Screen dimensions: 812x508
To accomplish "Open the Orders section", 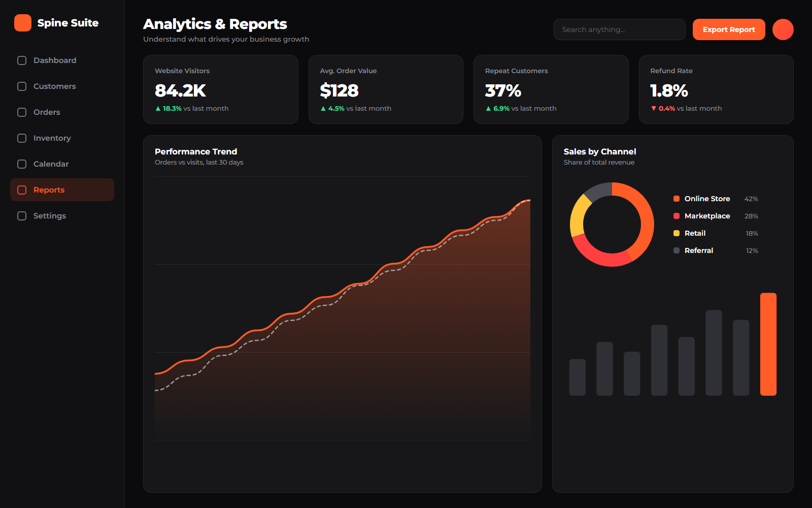I will point(62,112).
